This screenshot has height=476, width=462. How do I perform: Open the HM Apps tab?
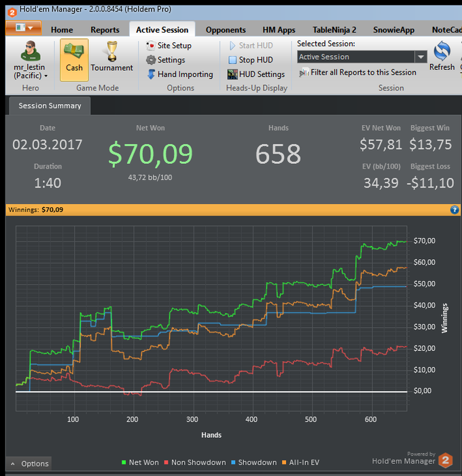coord(279,30)
